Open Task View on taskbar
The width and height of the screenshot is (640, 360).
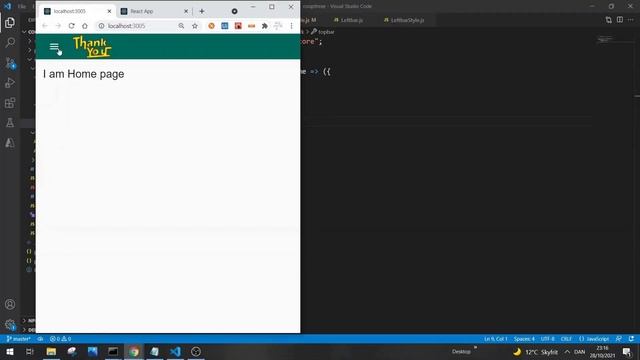tap(30, 351)
